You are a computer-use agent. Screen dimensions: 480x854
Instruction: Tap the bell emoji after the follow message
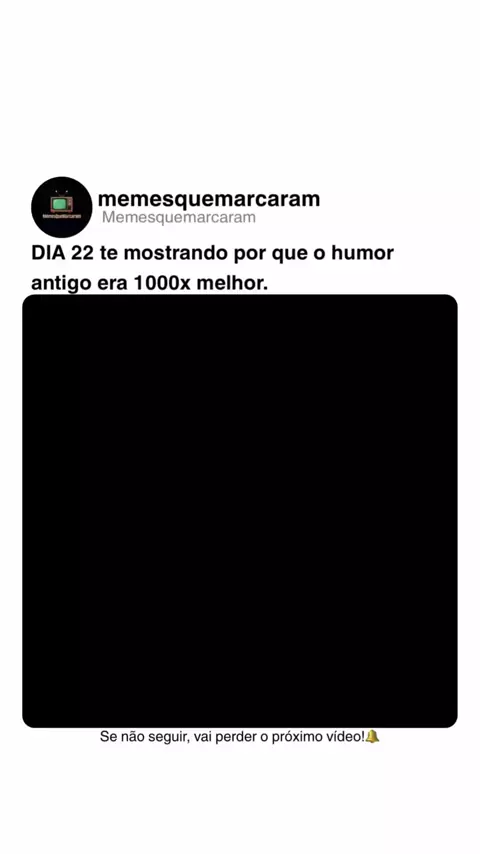click(373, 737)
